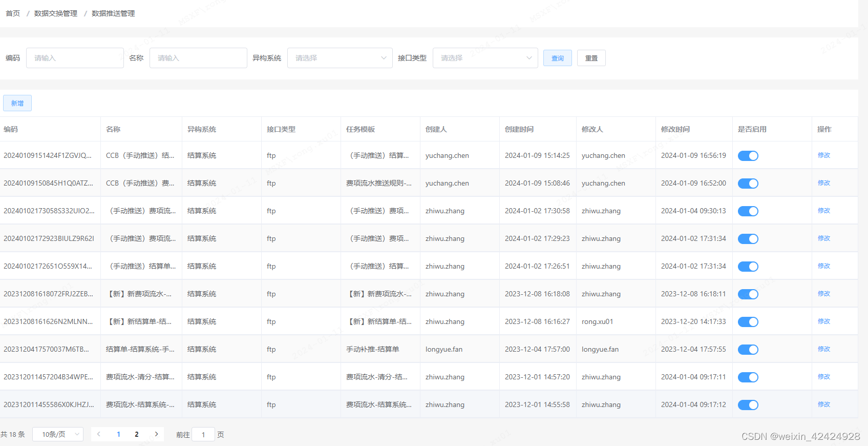Toggle enable switch for 20231208161626N2MLNN row
Viewport: 868px width, 446px height.
(x=748, y=322)
